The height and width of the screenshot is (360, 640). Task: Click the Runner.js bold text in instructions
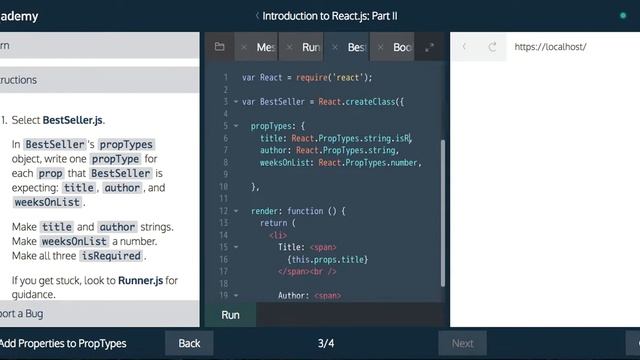pyautogui.click(x=140, y=280)
